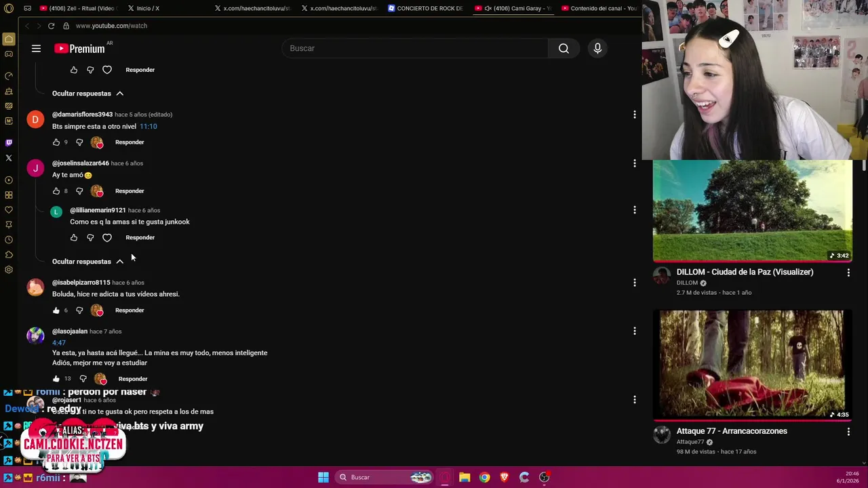868x488 pixels.
Task: Start voice search with the microphone icon
Action: coord(597,48)
